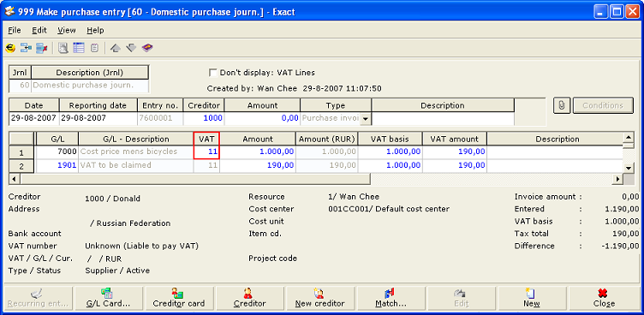Open the File menu
The height and width of the screenshot is (315, 644).
tap(15, 31)
